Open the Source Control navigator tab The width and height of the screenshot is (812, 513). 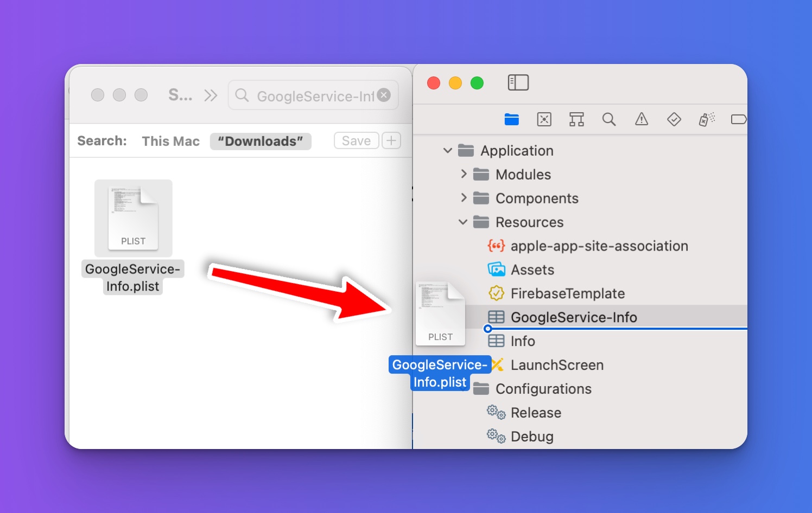tap(544, 119)
